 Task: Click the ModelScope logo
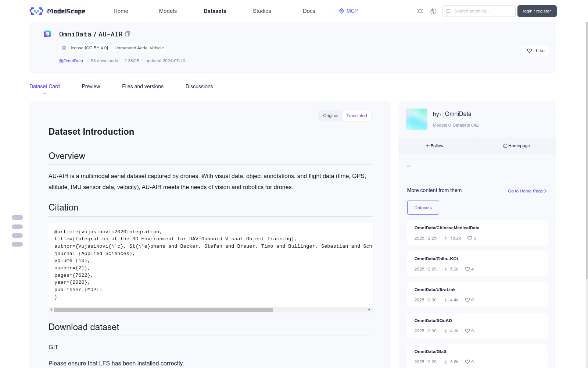(x=57, y=11)
